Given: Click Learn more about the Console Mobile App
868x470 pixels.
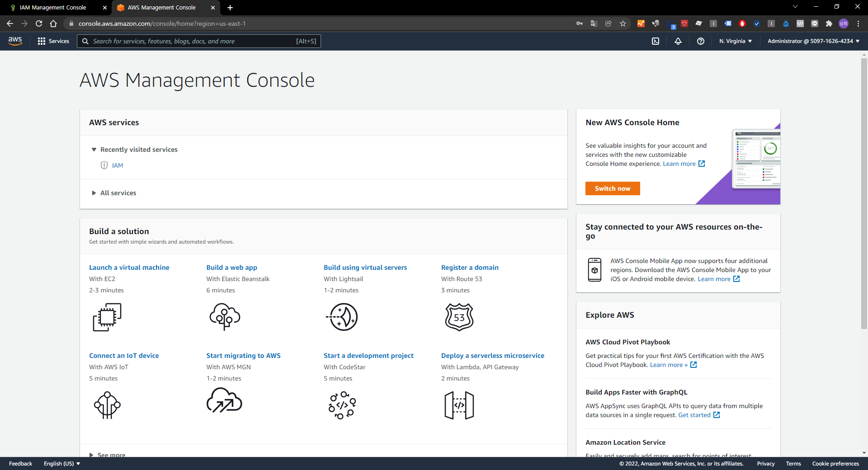Looking at the screenshot, I should pos(718,279).
